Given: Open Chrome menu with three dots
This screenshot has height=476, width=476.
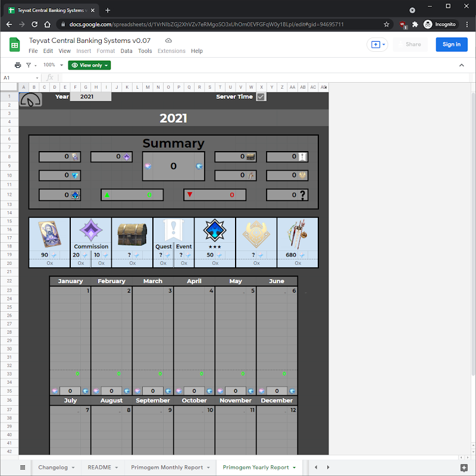Looking at the screenshot, I should (467, 24).
